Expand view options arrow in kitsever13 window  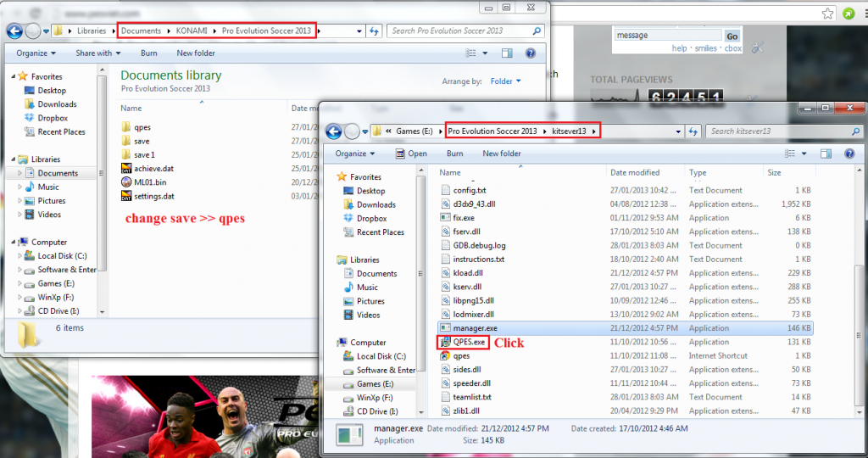804,154
